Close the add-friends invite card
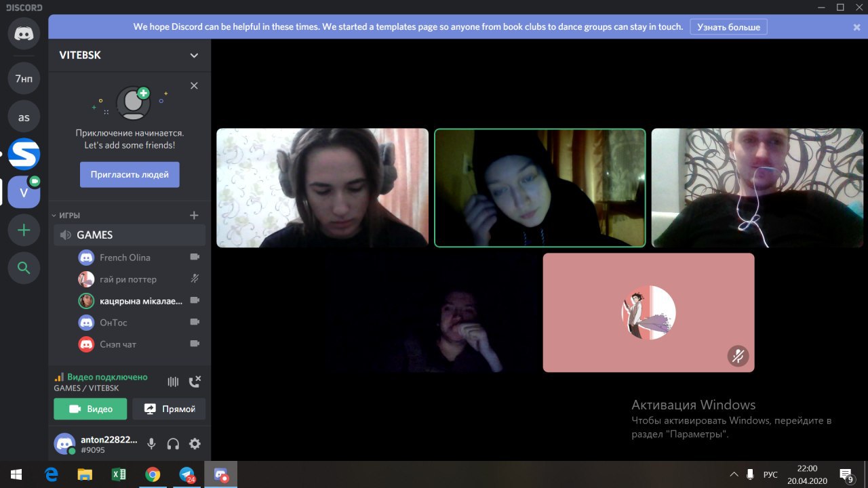The image size is (868, 488). [x=194, y=86]
